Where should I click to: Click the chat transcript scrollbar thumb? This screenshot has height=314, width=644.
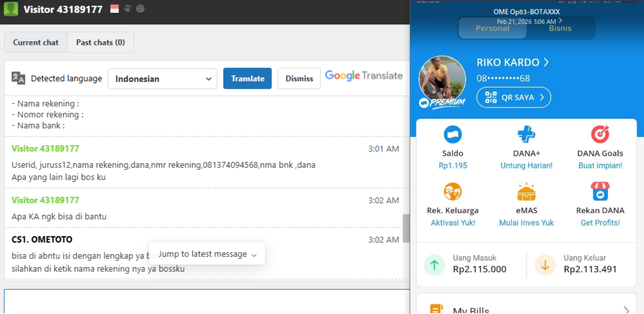coord(406,228)
